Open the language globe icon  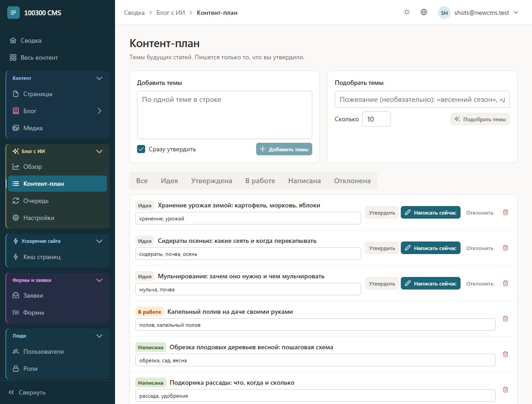click(424, 13)
